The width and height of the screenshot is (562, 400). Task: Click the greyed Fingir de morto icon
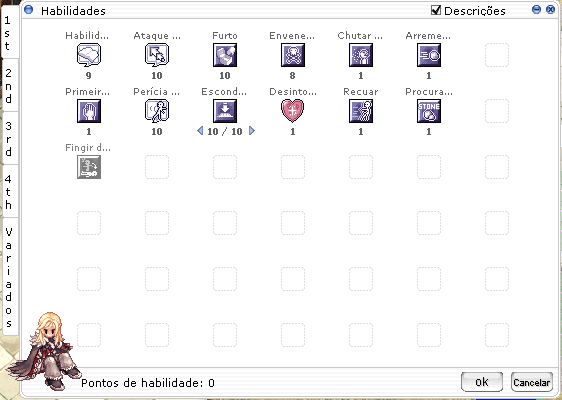[x=89, y=167]
